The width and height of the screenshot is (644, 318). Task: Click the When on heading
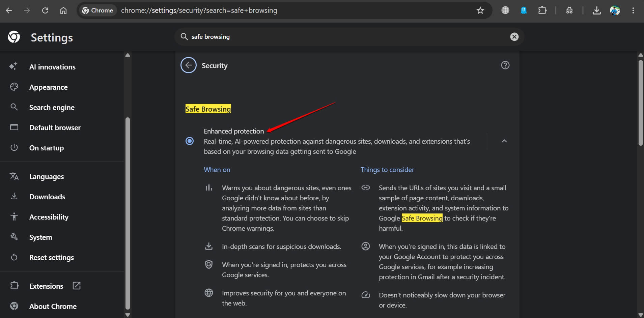pos(217,170)
